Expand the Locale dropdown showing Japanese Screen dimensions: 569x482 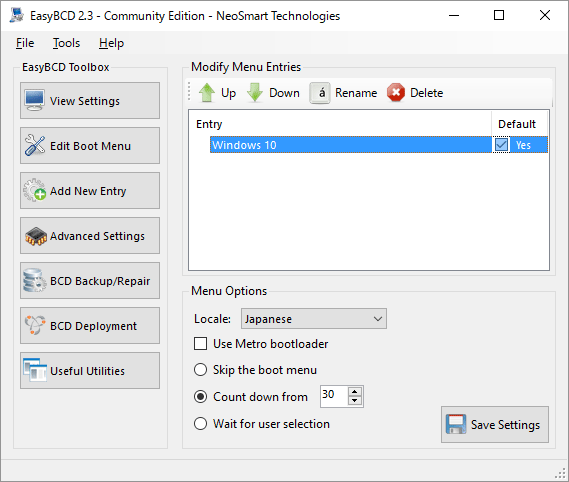(314, 319)
